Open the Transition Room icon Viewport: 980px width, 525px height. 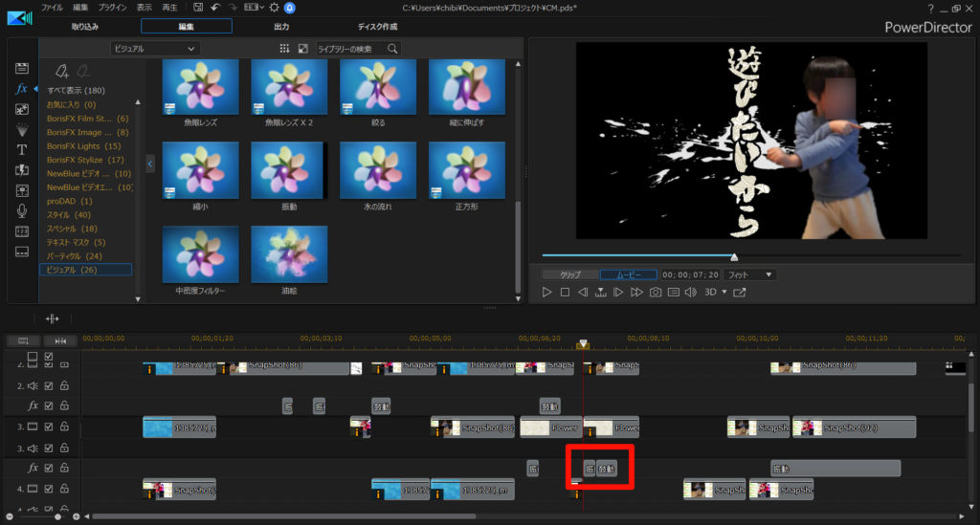click(x=22, y=170)
